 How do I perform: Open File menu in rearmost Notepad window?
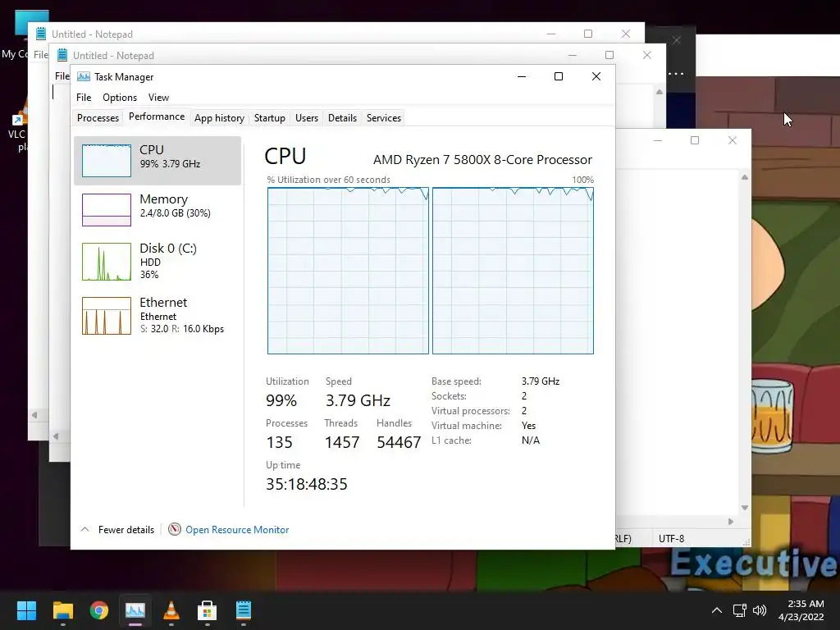point(41,55)
